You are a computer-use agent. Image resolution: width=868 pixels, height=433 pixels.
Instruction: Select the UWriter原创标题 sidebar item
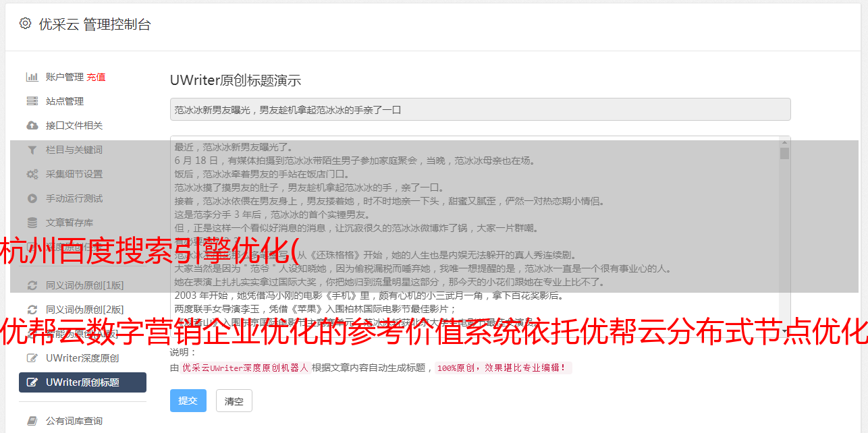click(82, 382)
